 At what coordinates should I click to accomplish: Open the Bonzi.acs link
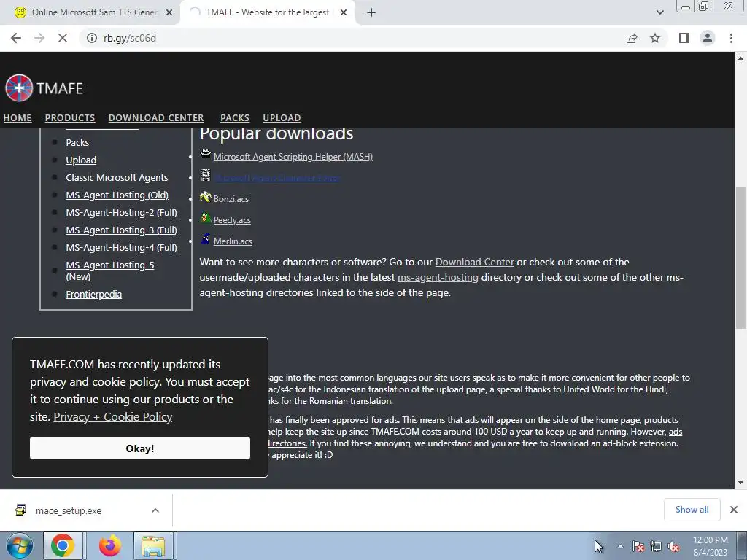231,199
